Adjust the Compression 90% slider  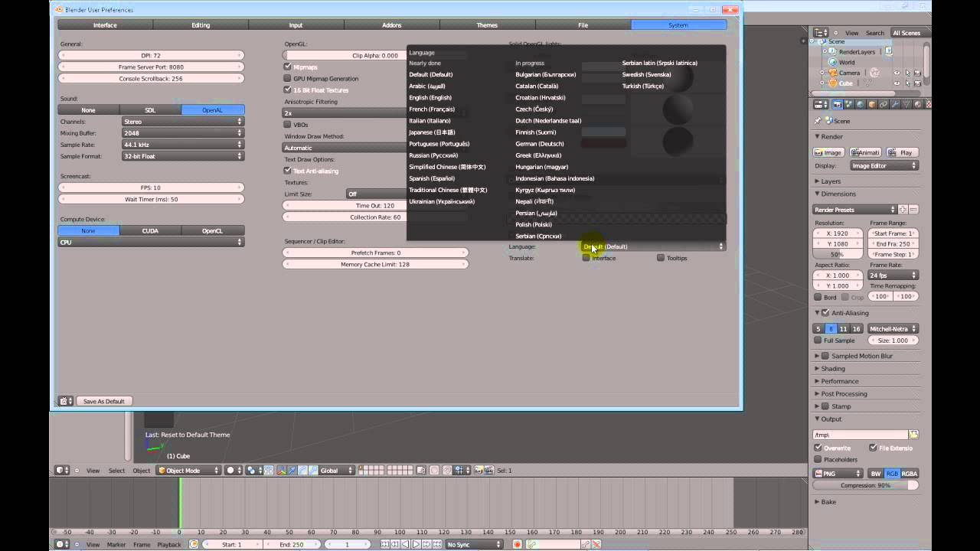[866, 485]
